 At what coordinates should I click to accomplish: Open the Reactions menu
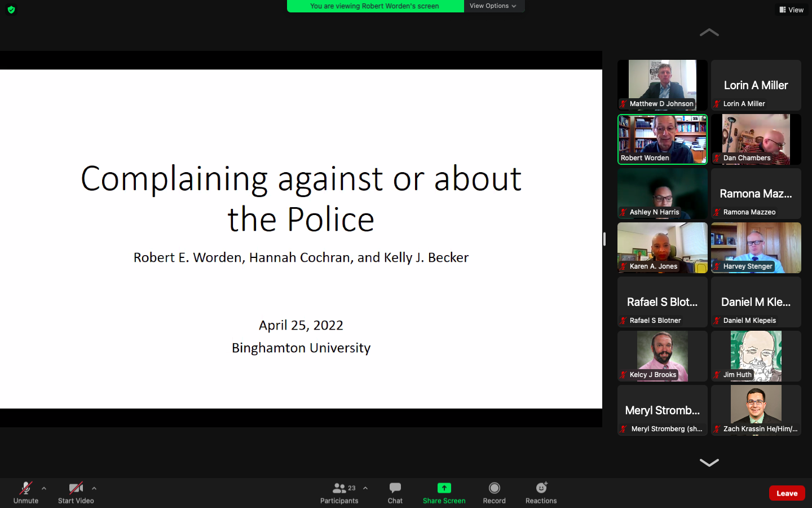(x=541, y=492)
